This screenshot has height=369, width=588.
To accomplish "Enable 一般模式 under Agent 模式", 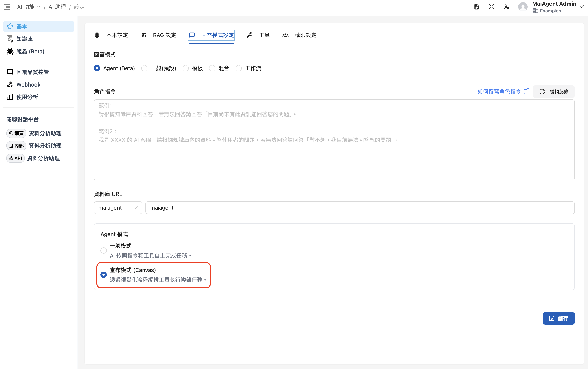I will click(x=103, y=250).
